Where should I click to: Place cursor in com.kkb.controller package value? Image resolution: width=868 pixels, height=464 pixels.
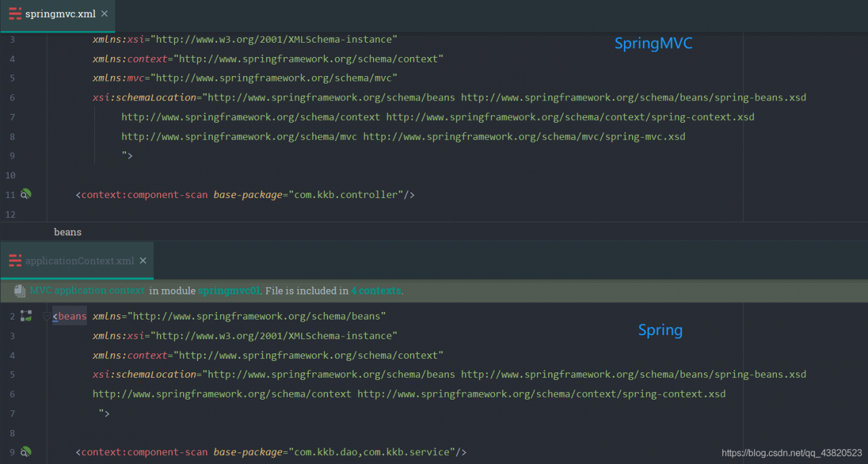345,195
